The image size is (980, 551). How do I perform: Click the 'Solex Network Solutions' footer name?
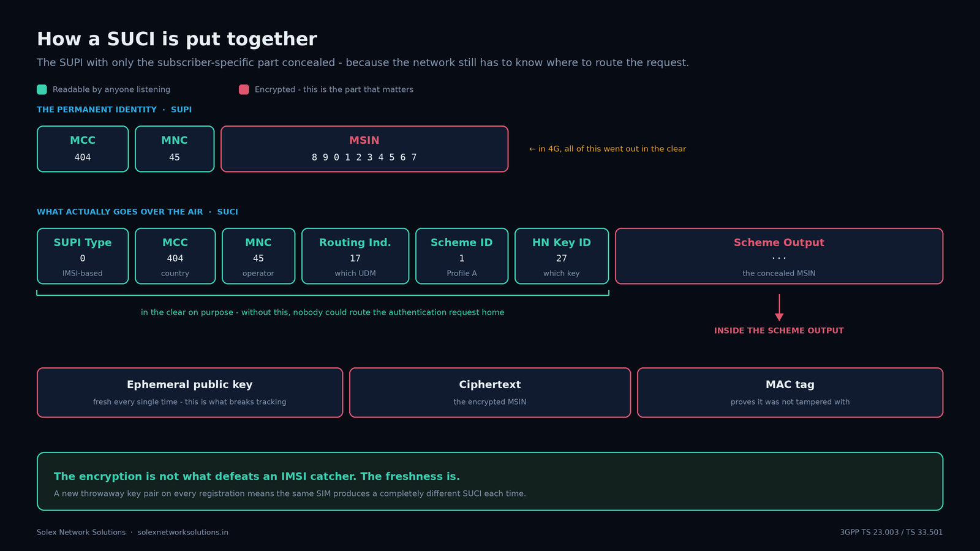81,533
